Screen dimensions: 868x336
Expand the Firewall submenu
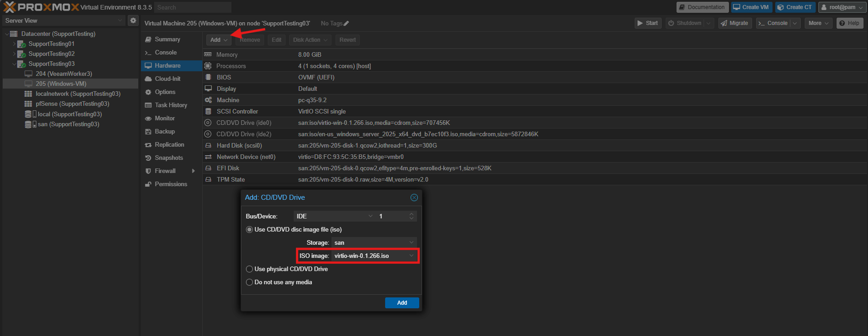tap(193, 171)
